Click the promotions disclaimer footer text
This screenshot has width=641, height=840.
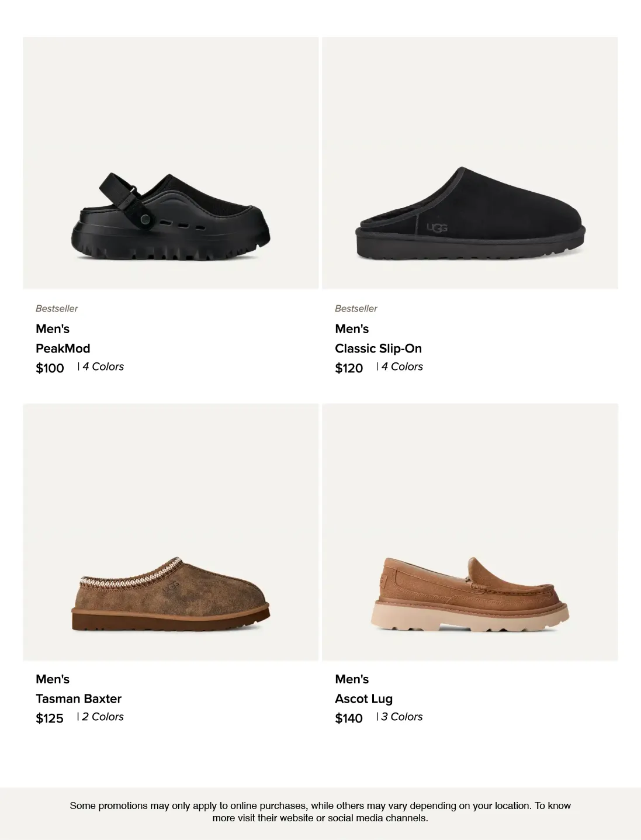(320, 811)
